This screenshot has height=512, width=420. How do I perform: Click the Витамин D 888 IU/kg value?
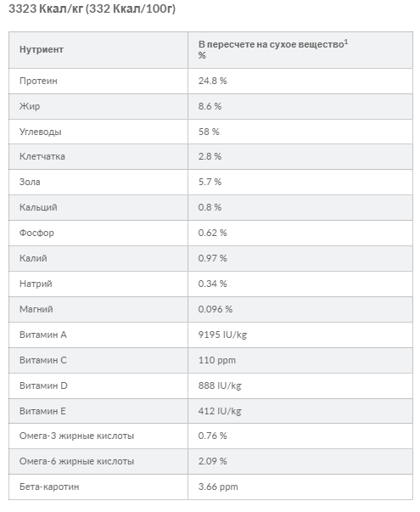click(220, 385)
